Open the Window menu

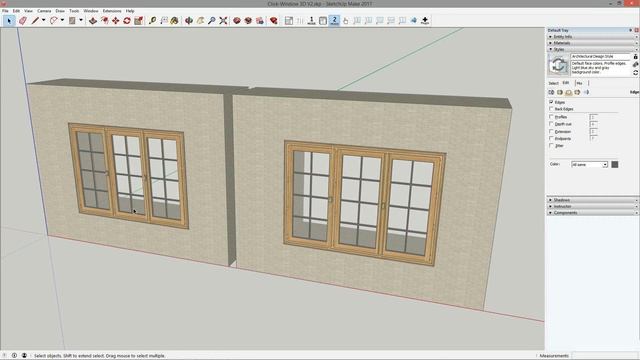click(x=91, y=11)
